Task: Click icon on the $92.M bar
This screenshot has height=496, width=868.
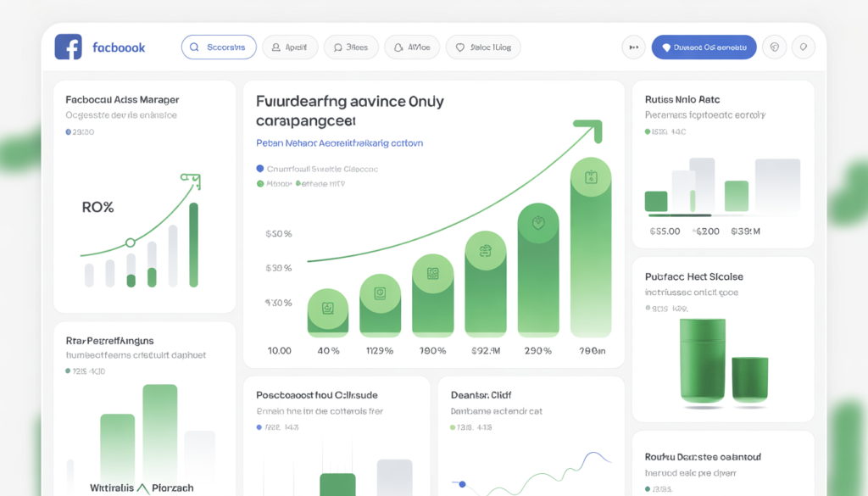Action: (x=485, y=251)
